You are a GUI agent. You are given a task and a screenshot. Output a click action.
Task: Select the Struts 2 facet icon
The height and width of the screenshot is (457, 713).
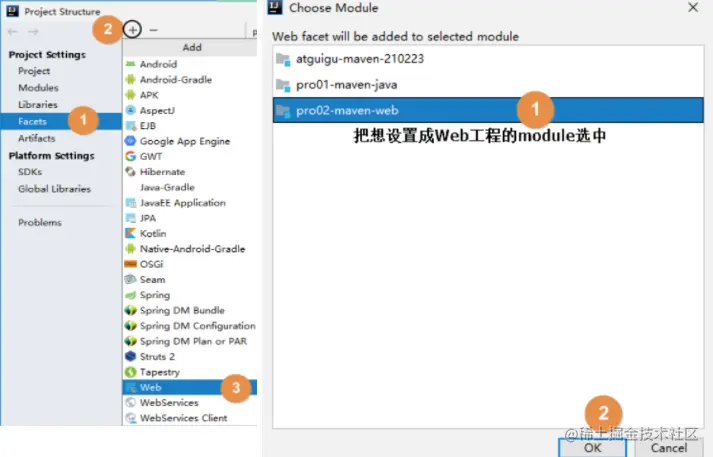coord(131,357)
